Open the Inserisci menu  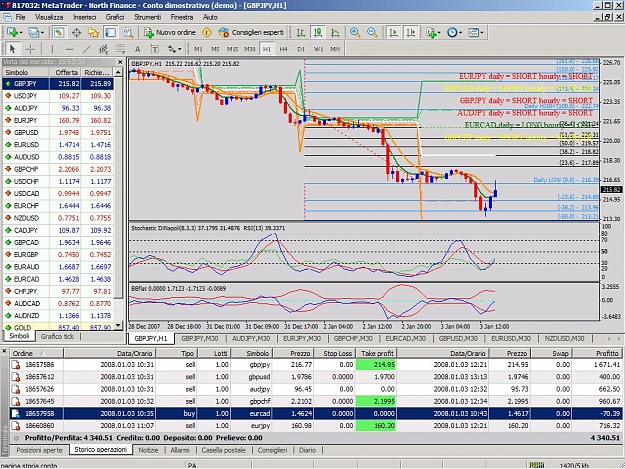(x=85, y=17)
